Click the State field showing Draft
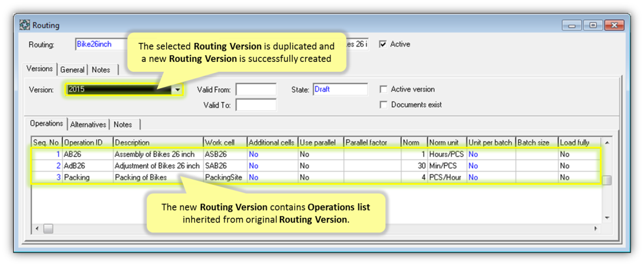 (x=341, y=89)
